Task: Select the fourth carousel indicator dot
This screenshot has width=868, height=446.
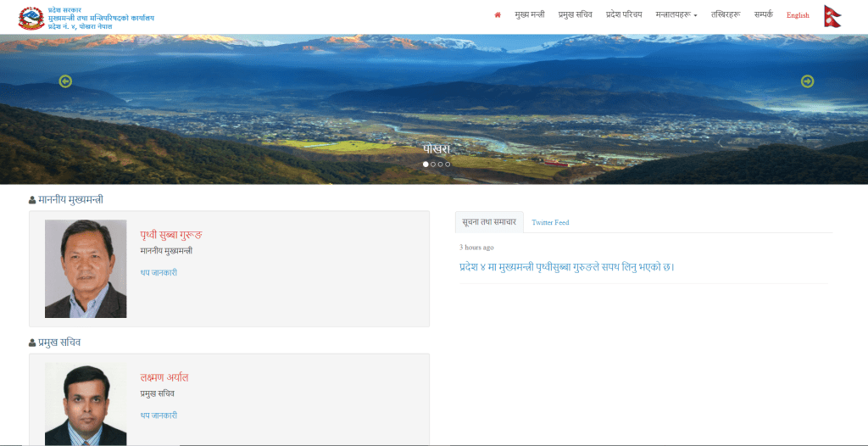Action: click(448, 164)
